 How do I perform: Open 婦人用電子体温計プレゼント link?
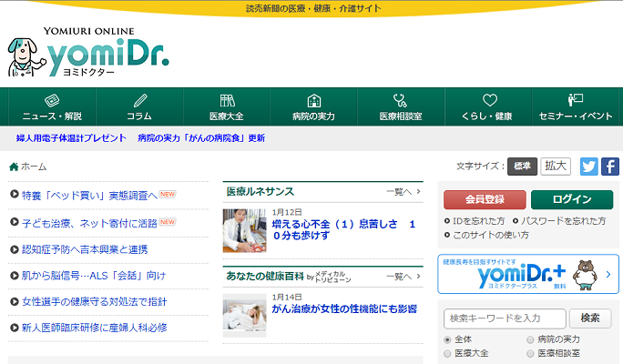[x=71, y=138]
